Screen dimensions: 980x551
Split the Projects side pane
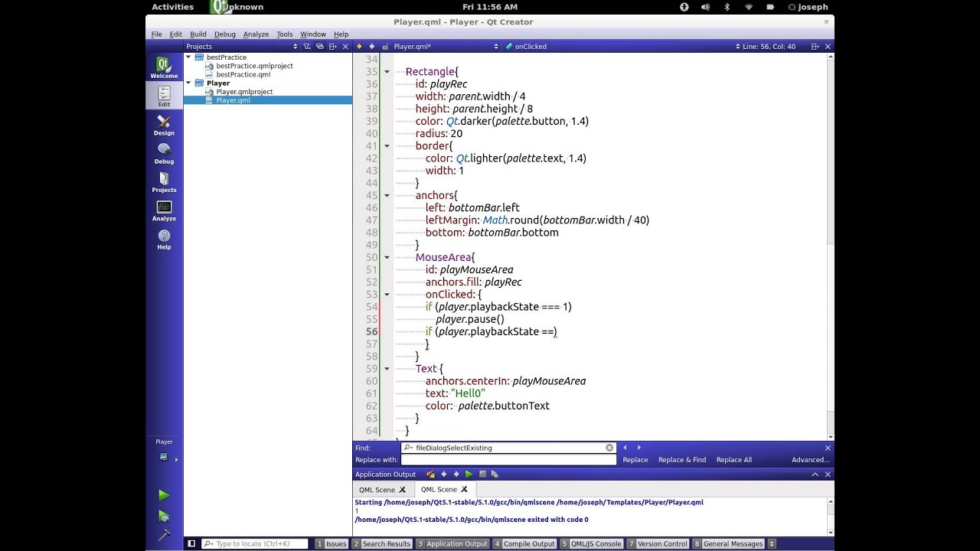[332, 47]
